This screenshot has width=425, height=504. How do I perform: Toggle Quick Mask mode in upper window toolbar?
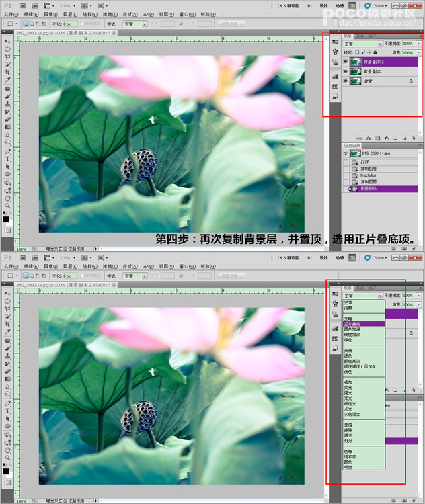coord(7,230)
